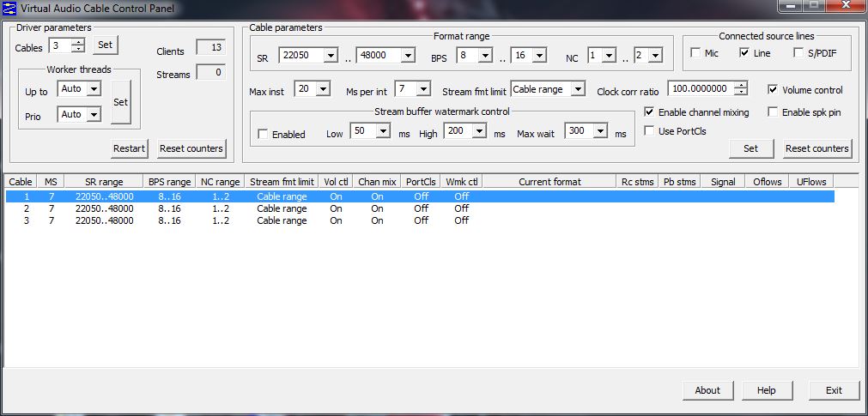The height and width of the screenshot is (416, 868).
Task: Click the driver Restart button
Action: [x=130, y=148]
